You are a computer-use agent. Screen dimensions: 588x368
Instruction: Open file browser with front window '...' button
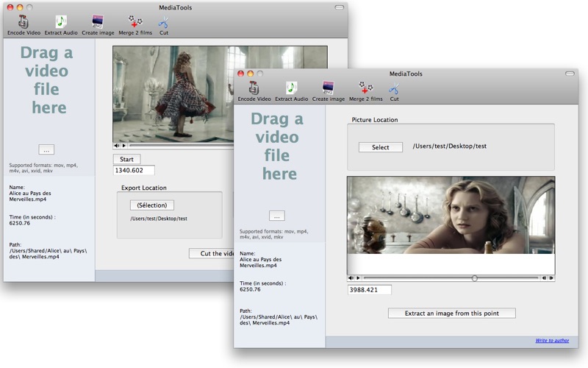277,216
